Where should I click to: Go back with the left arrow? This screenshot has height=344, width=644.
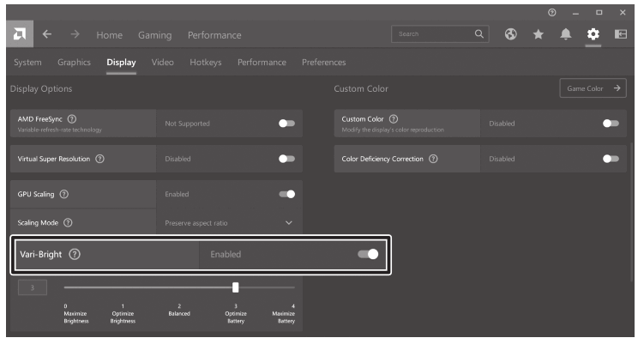coord(47,35)
